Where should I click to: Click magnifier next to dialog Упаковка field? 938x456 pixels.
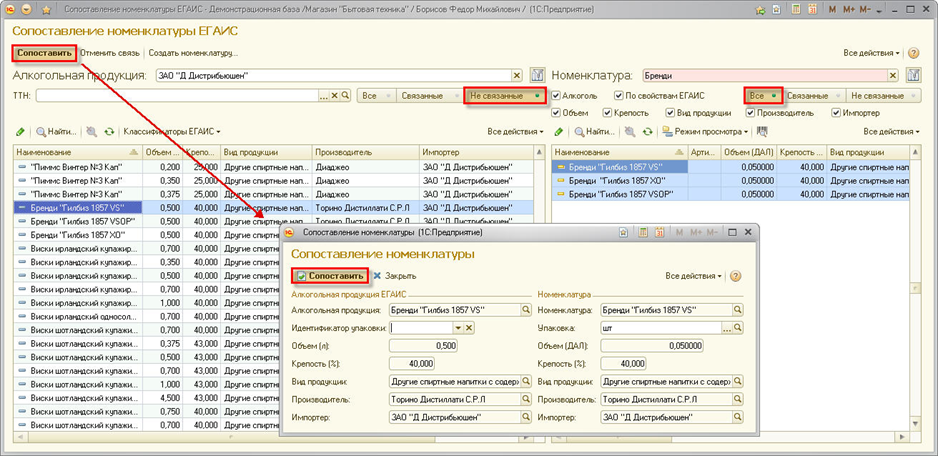point(738,328)
